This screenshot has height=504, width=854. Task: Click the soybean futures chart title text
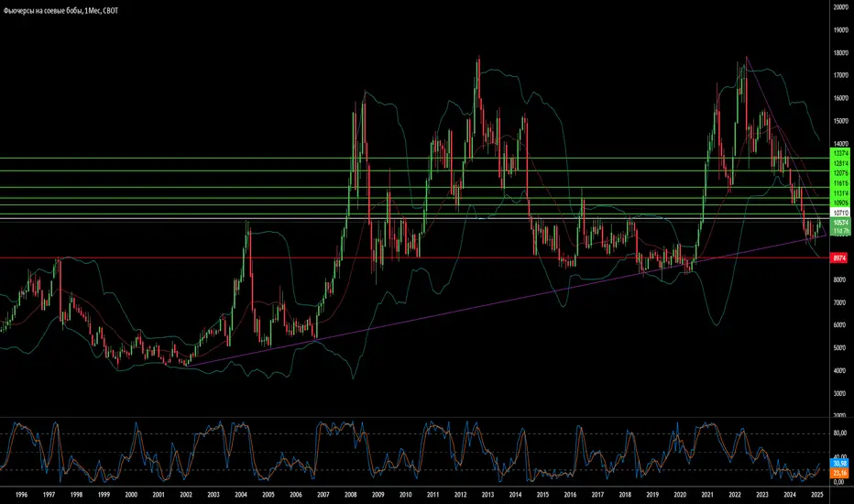pyautogui.click(x=61, y=11)
